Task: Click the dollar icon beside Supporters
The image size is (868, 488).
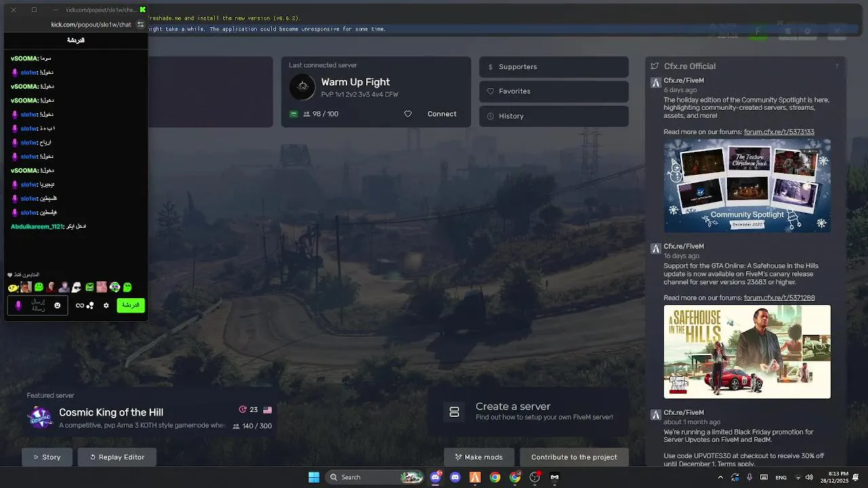Action: [x=490, y=67]
